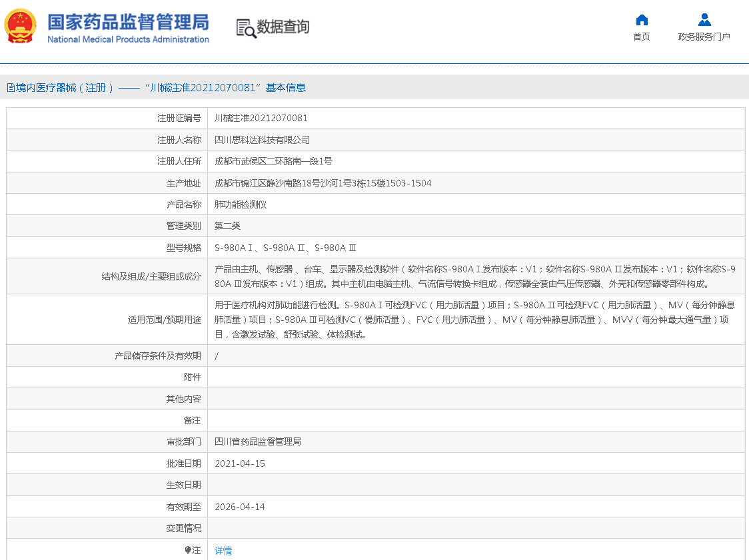Click the model spec S-980A Ⅰ、S-980A Ⅱ value
This screenshot has width=749, height=560.
[285, 248]
